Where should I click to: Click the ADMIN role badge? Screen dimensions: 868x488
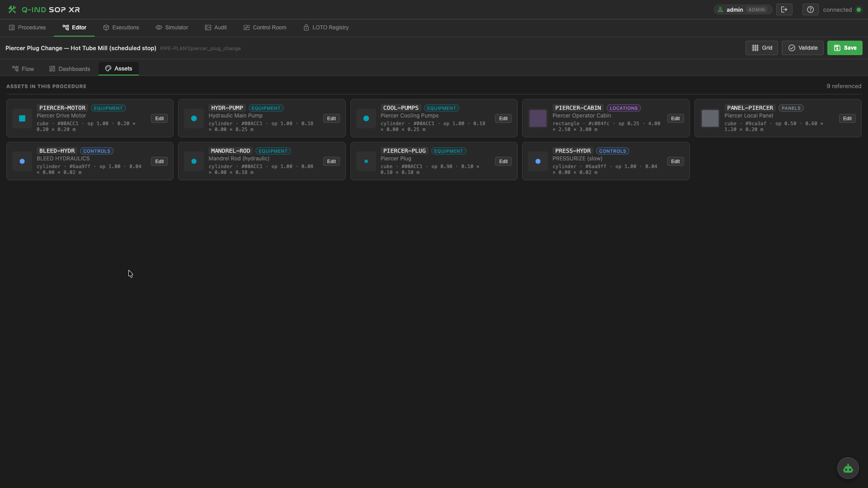pyautogui.click(x=756, y=9)
